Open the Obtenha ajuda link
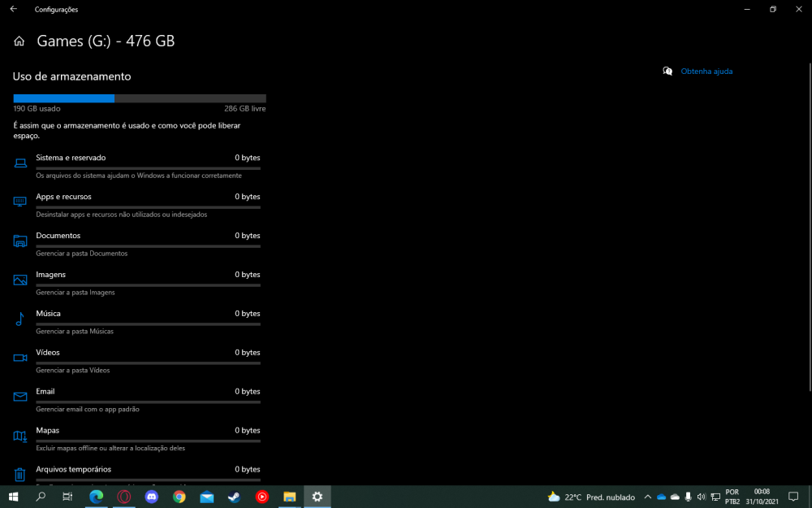Viewport: 812px width, 508px height. (706, 72)
